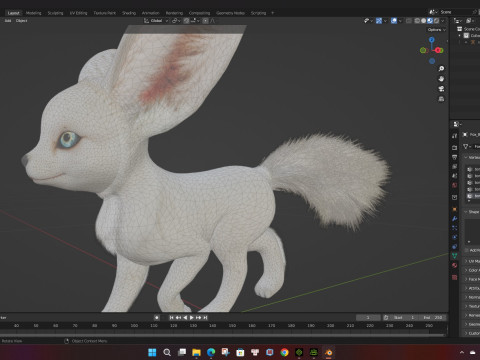The image size is (480, 360).
Task: Switch perspective/orthographic view grid icon
Action: (441, 99)
